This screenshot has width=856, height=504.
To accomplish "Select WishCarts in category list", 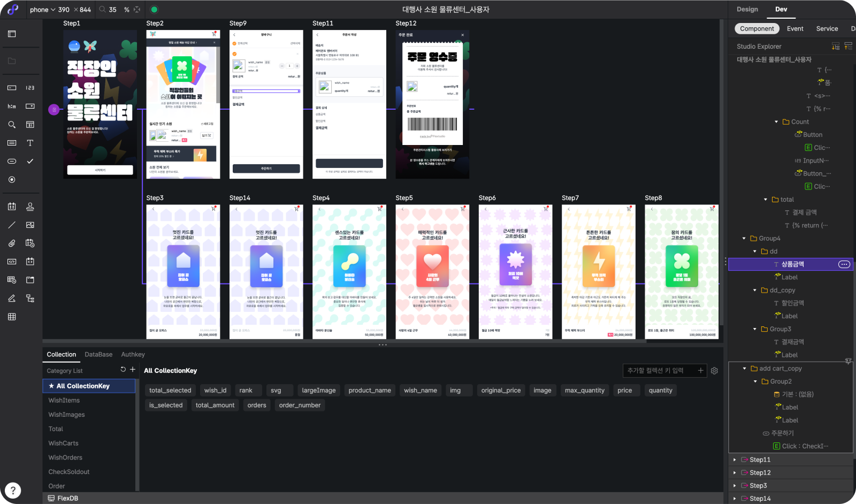I will click(x=63, y=443).
